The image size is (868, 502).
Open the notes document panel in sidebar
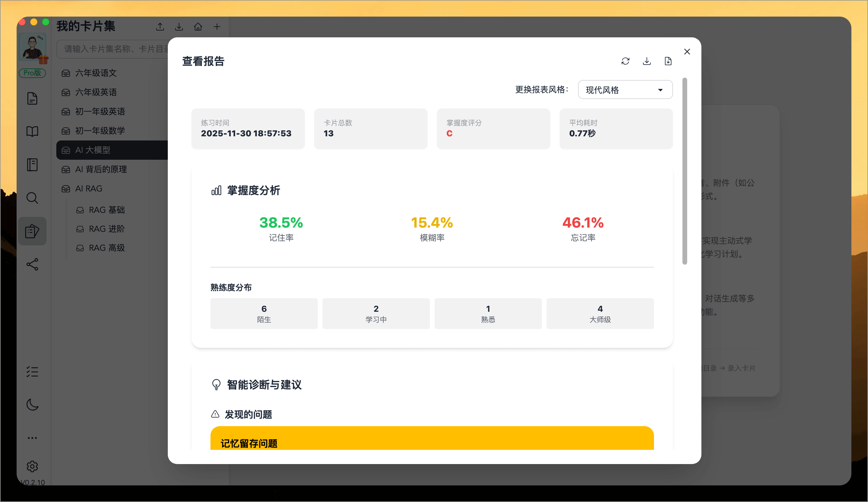tap(32, 98)
